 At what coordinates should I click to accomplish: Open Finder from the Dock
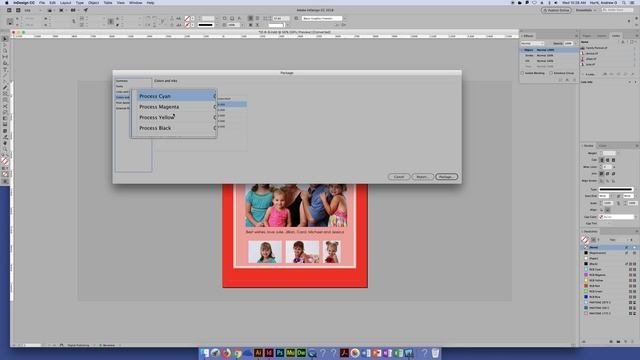point(204,353)
